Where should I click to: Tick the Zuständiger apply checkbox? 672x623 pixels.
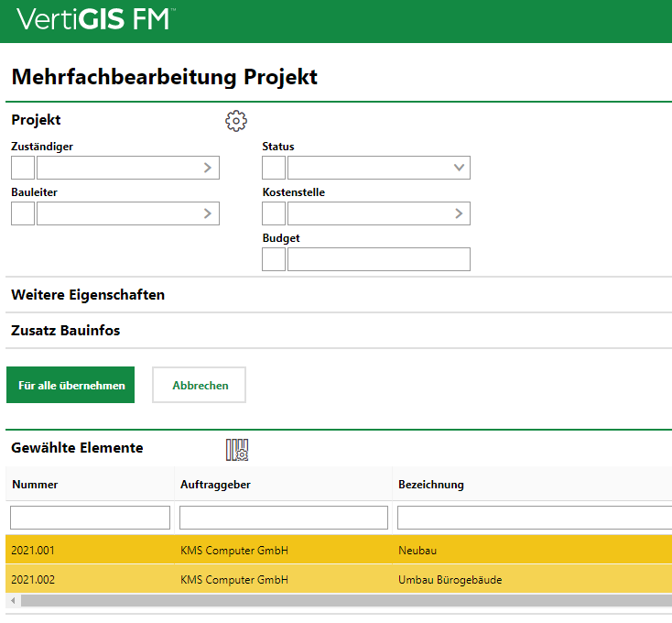point(23,168)
